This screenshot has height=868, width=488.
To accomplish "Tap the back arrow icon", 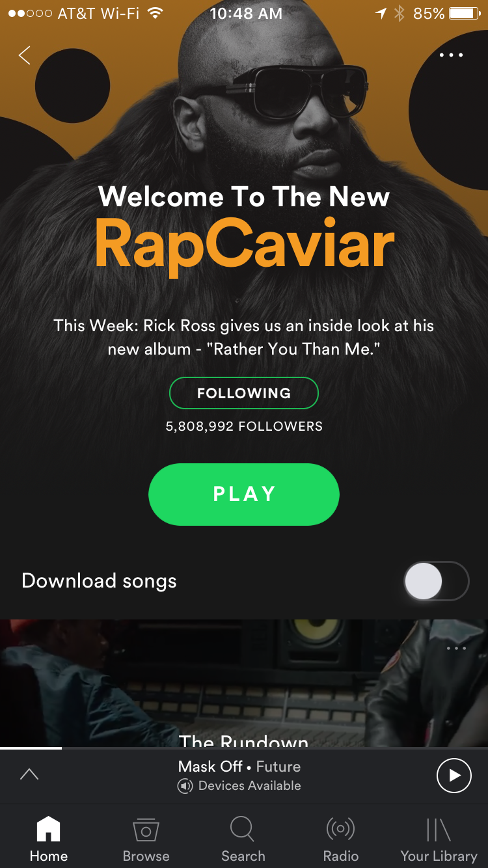I will tap(25, 55).
